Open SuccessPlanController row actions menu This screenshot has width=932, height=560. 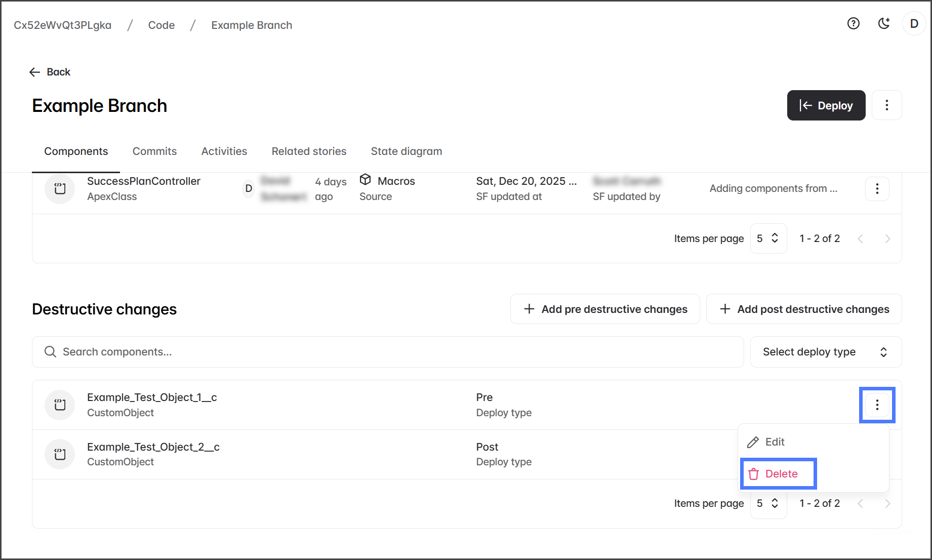[877, 189]
